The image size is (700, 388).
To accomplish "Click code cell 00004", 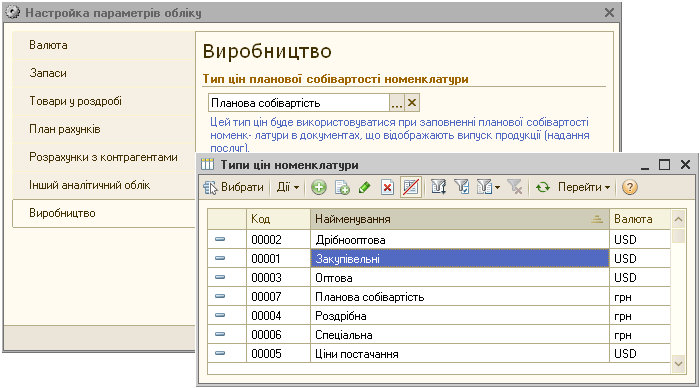I will 278,316.
